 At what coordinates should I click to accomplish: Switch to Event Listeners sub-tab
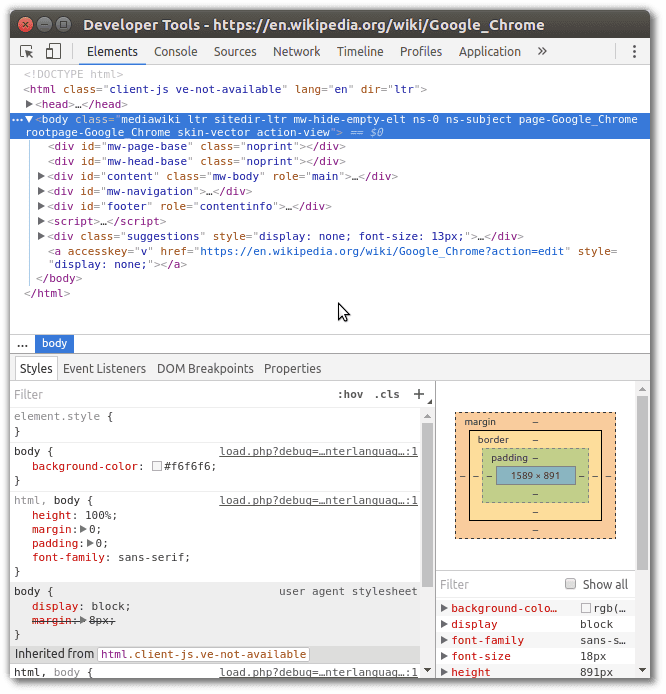[104, 368]
